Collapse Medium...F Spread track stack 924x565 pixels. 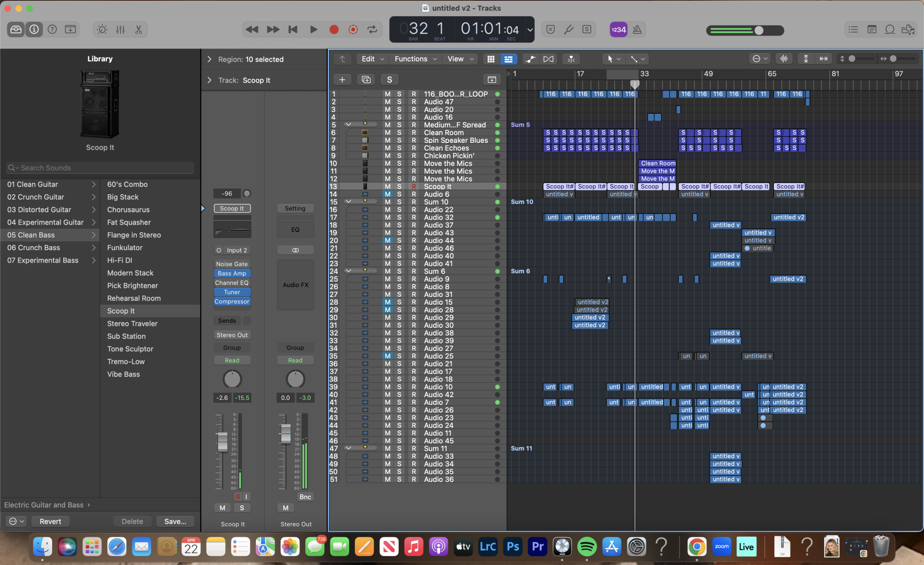pyautogui.click(x=348, y=124)
